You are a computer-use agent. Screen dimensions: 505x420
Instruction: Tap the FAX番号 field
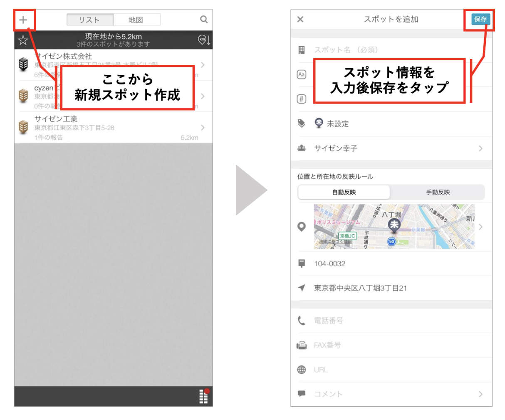click(x=391, y=345)
